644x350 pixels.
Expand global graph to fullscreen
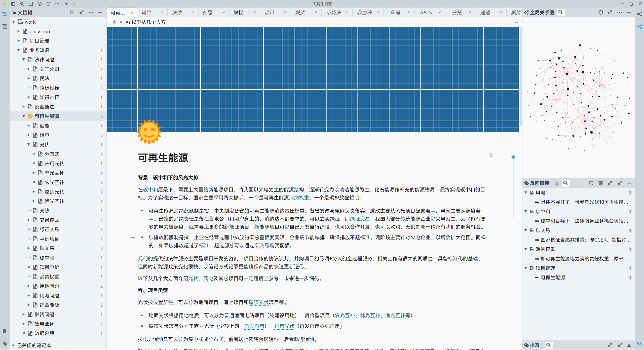point(610,12)
